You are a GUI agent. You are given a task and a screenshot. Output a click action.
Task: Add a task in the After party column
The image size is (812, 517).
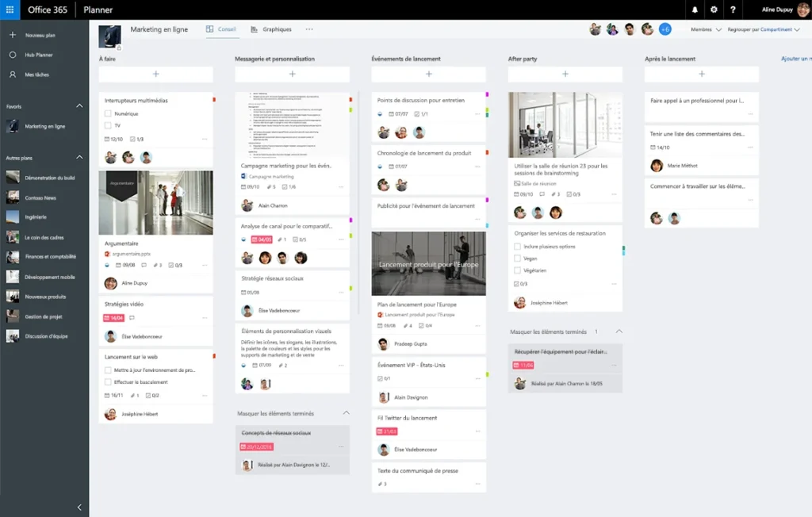(565, 74)
